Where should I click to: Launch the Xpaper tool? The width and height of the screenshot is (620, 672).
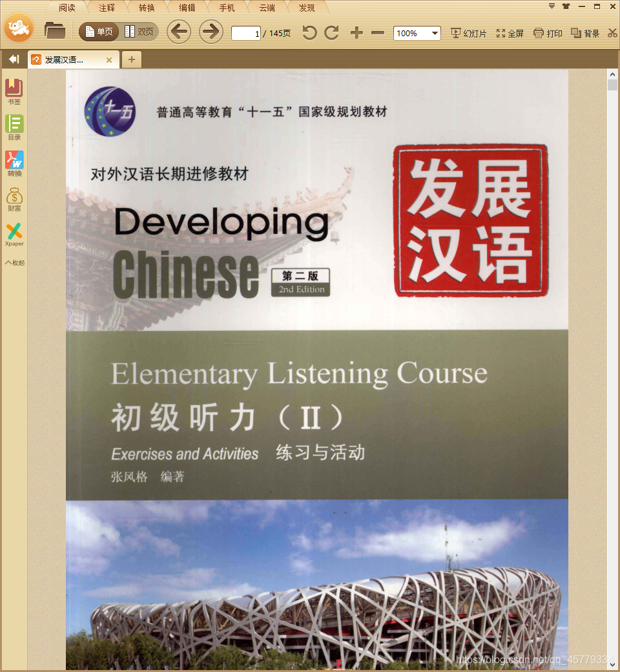(x=14, y=235)
